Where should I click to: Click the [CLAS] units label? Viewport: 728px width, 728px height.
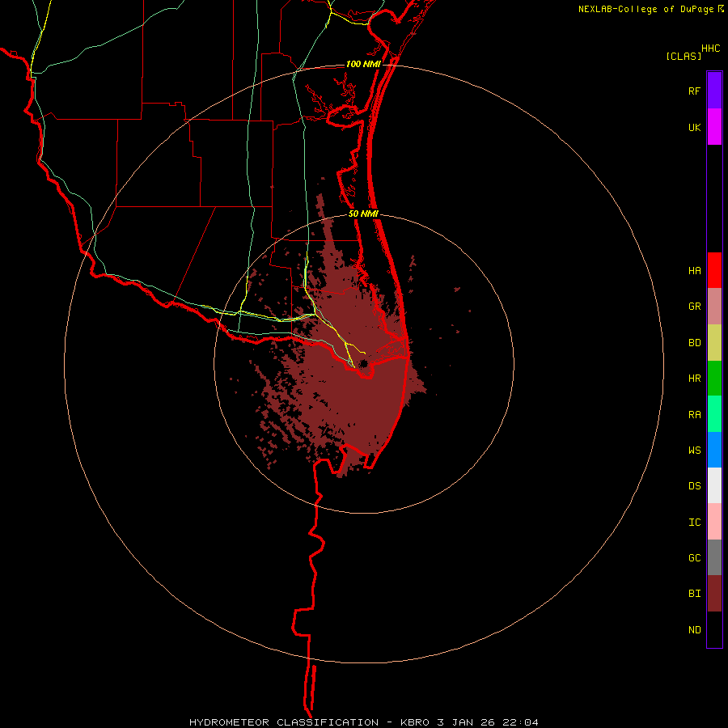point(684,56)
